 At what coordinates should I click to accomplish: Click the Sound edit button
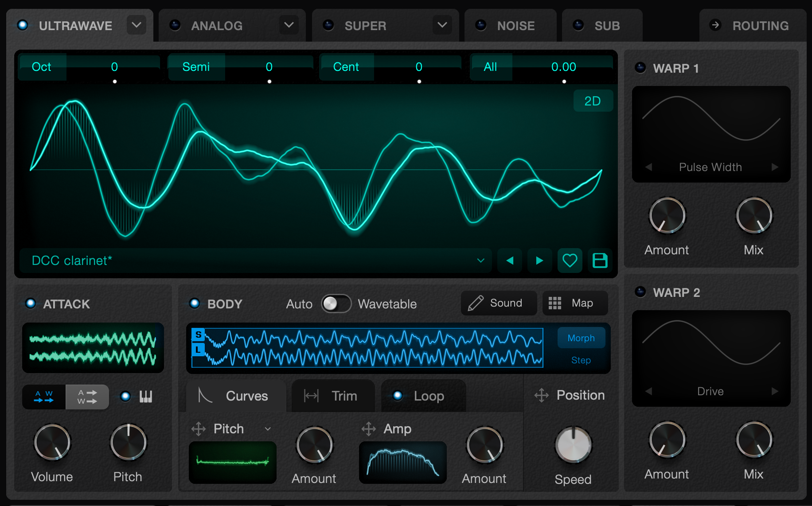(499, 303)
